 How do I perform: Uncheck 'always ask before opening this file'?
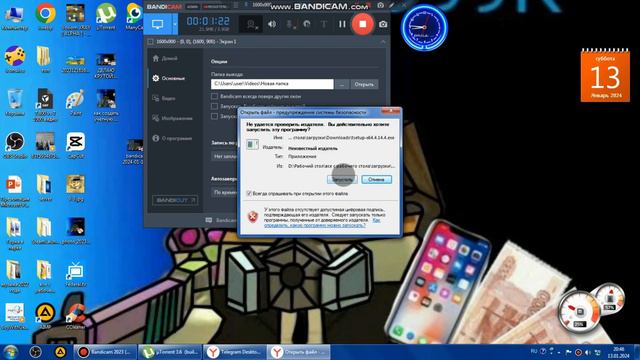[x=249, y=193]
